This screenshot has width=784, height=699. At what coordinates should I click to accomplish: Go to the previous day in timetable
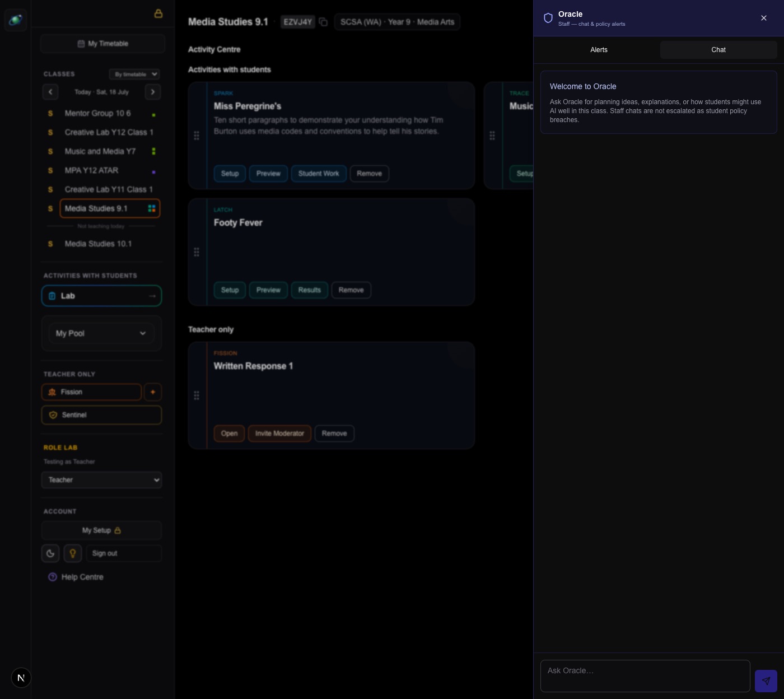click(x=50, y=92)
